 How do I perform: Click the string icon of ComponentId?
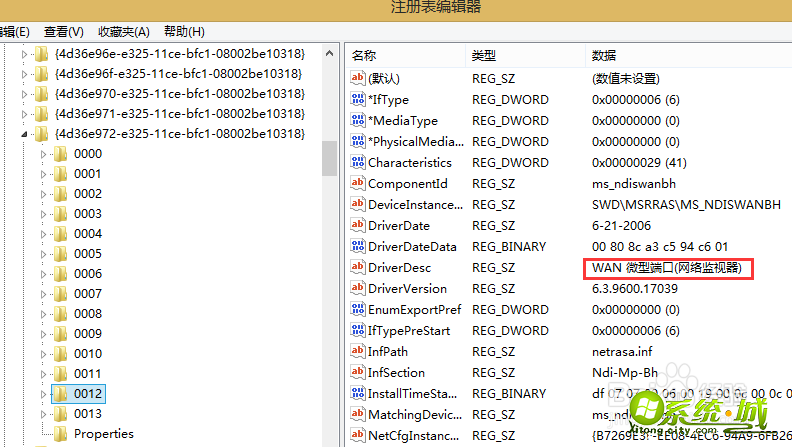click(358, 183)
